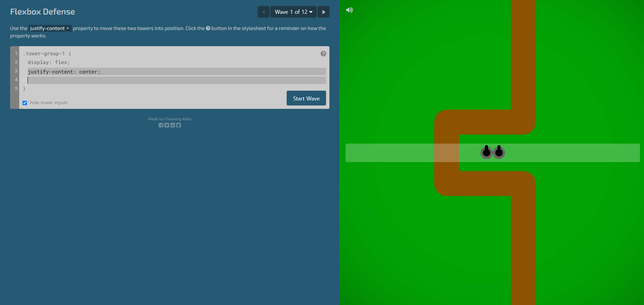Click the highlighted tower group container strip
This screenshot has width=644, height=305.
pyautogui.click(x=493, y=153)
